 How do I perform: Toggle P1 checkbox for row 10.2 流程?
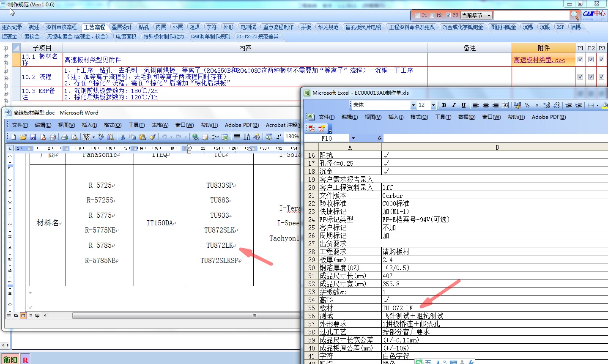pyautogui.click(x=580, y=77)
